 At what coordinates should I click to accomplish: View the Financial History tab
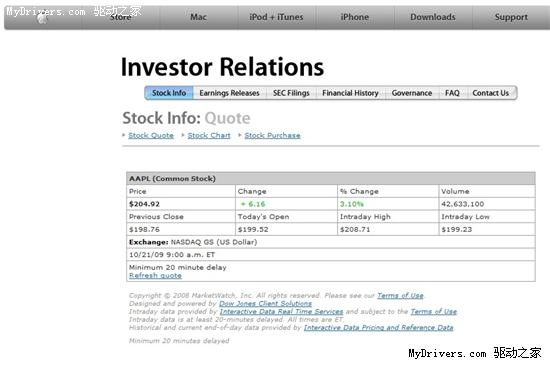click(350, 93)
